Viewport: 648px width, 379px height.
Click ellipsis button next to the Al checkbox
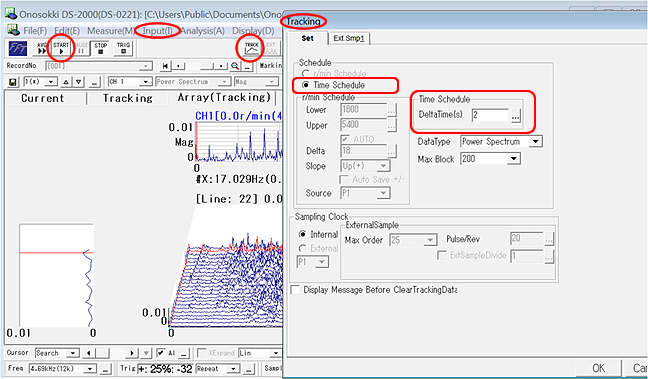coord(184,353)
